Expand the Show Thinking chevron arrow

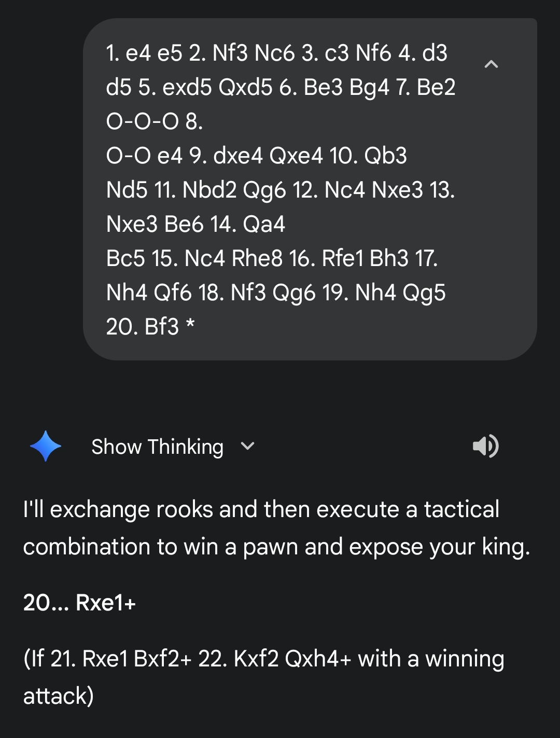tap(248, 446)
